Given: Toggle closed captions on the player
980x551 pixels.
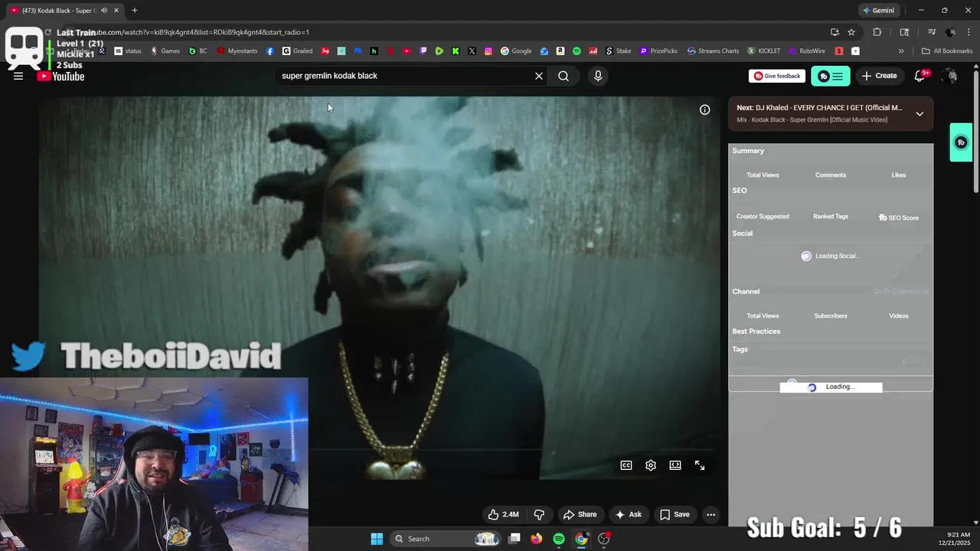Looking at the screenshot, I should click(x=626, y=465).
